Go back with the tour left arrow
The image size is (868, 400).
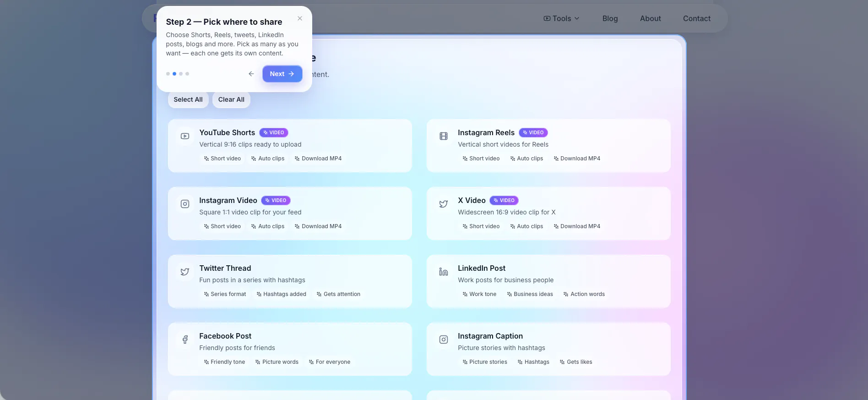251,74
